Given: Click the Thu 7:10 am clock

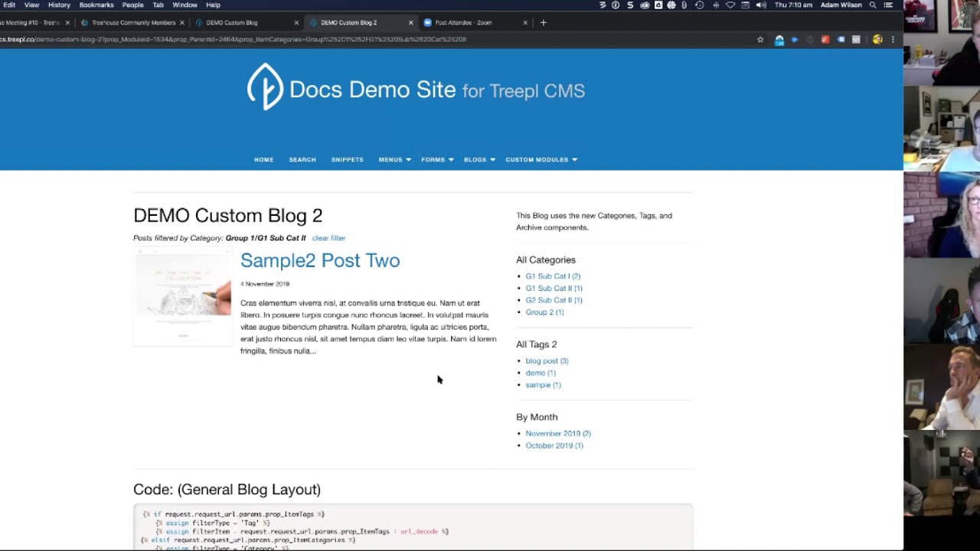Looking at the screenshot, I should (x=793, y=5).
